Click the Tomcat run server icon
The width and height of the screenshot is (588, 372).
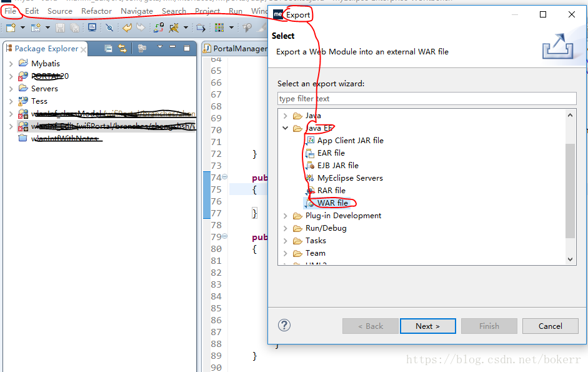pyautogui.click(x=174, y=28)
